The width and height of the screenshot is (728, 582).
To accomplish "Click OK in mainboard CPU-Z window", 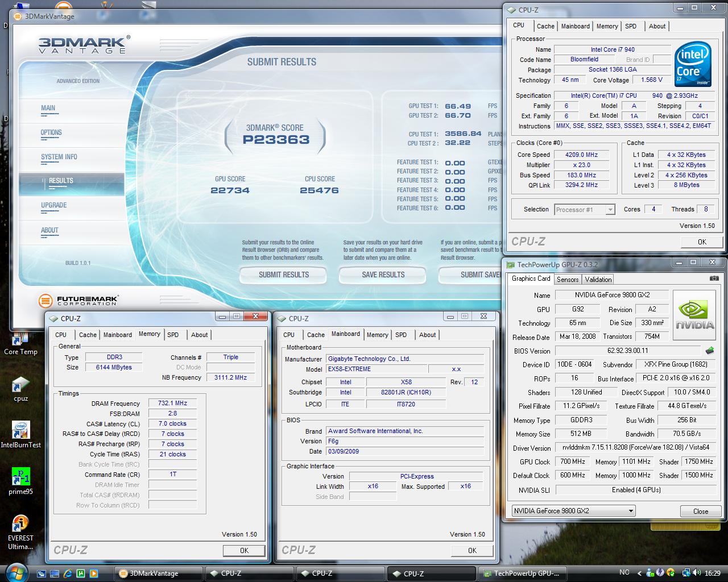I will click(472, 550).
